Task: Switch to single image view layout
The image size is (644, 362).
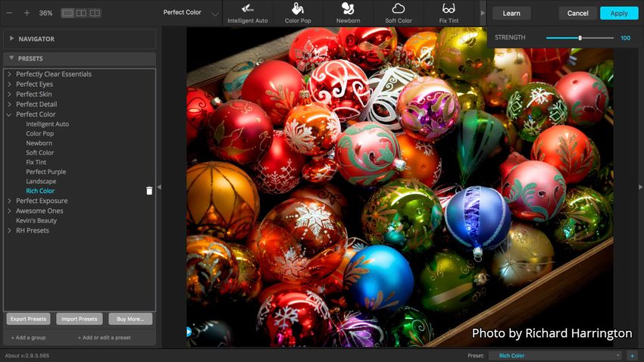Action: [x=67, y=13]
